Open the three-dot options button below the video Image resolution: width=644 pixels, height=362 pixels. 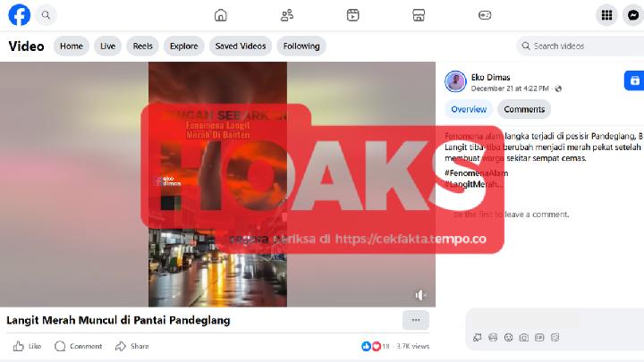(x=416, y=320)
